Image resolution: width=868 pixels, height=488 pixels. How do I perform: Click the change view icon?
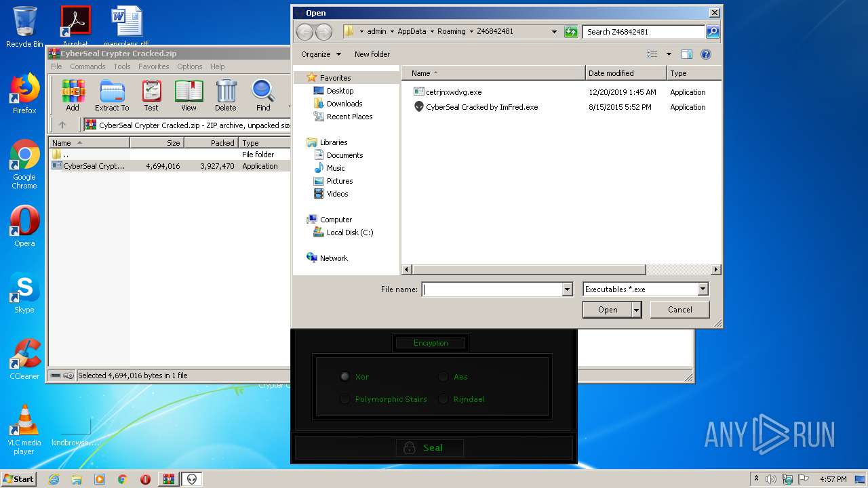coord(652,54)
